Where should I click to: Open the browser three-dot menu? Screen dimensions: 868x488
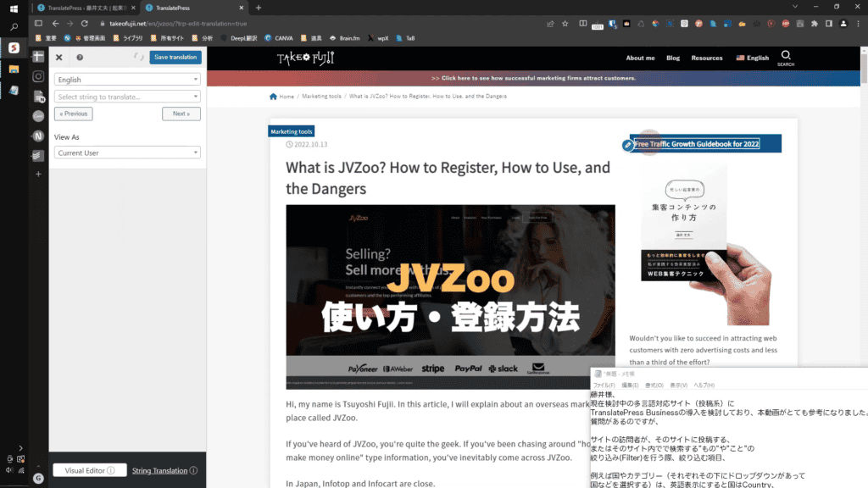click(x=858, y=24)
